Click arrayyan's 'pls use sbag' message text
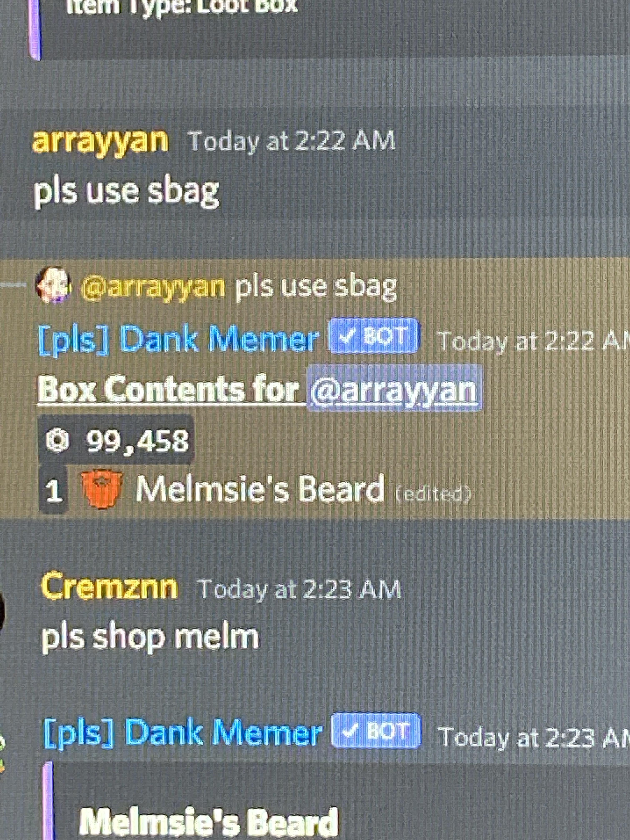 pyautogui.click(x=126, y=192)
